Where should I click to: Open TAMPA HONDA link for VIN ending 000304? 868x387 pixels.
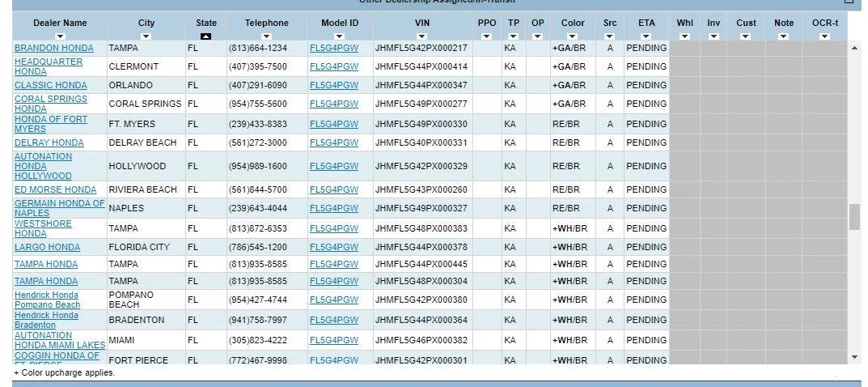pos(46,281)
